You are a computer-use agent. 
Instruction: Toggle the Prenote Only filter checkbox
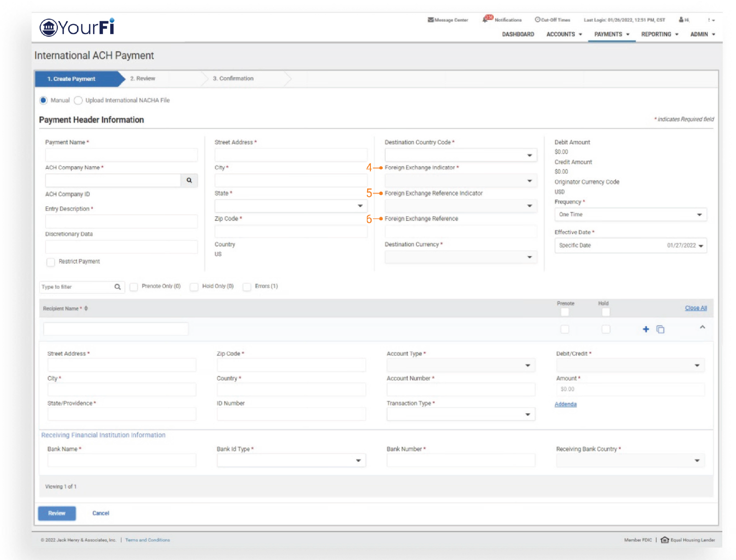tap(134, 287)
